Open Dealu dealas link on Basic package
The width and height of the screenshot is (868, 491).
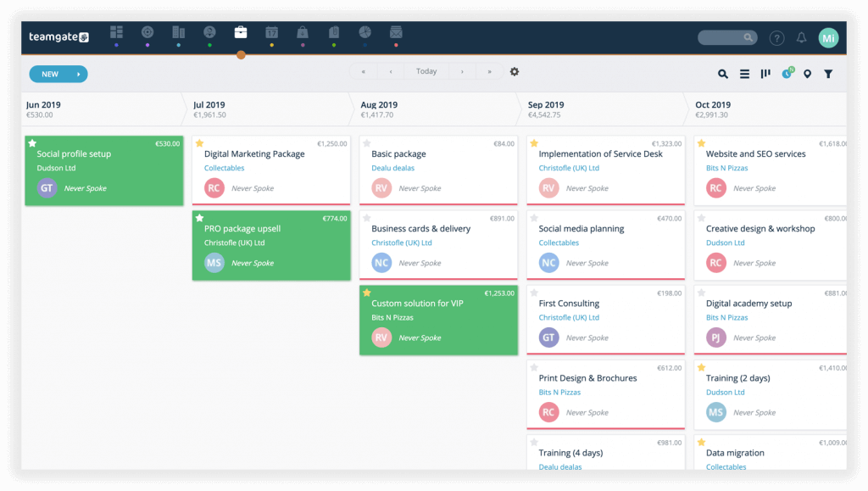(392, 168)
